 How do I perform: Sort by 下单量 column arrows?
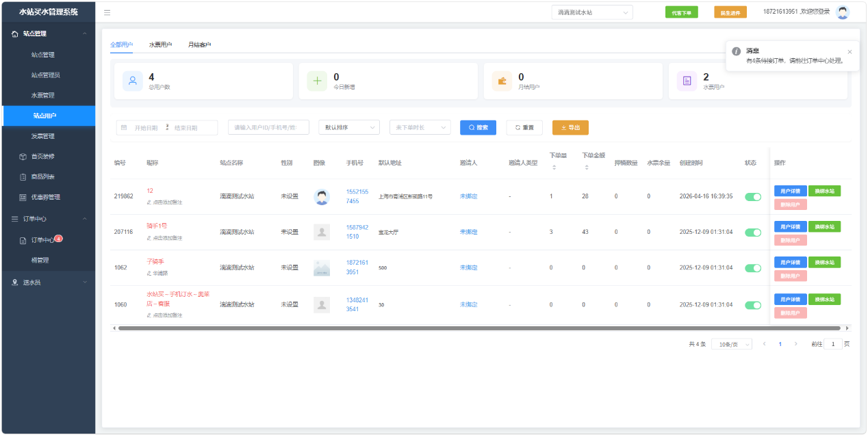click(553, 168)
